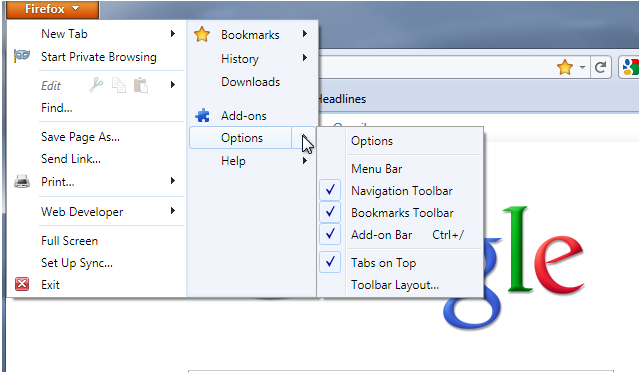This screenshot has width=639, height=372.
Task: Reload the page with the refresh button
Action: coord(600,67)
